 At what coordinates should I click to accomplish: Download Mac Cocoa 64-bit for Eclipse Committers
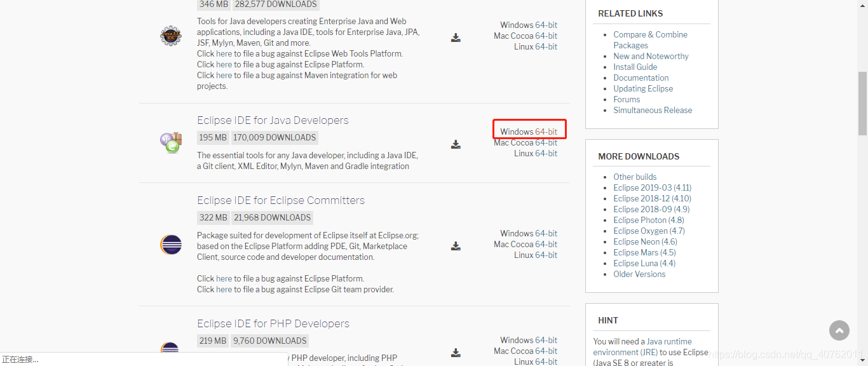[x=546, y=244]
